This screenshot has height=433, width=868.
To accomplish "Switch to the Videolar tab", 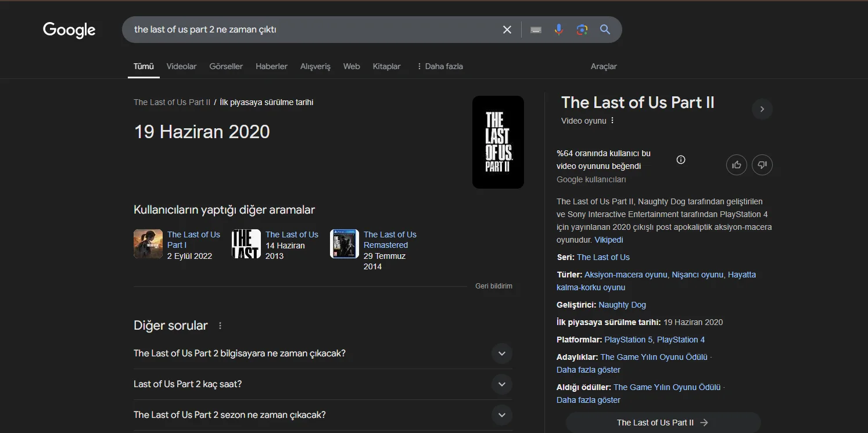I will pyautogui.click(x=181, y=66).
